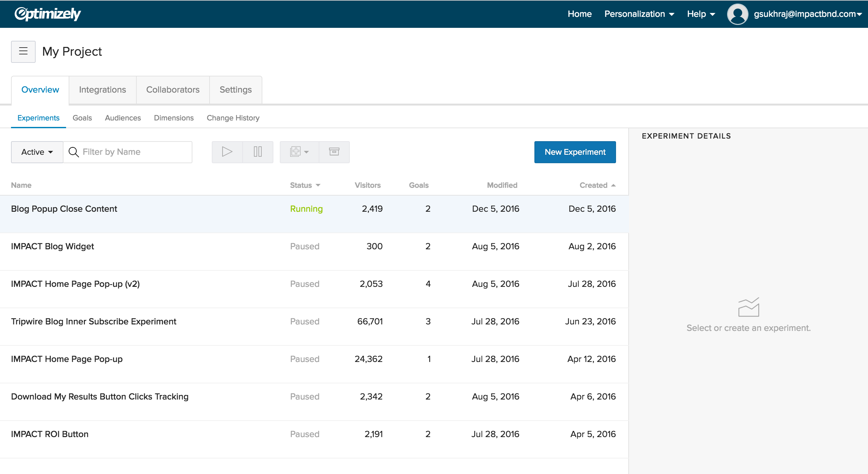
Task: Focus the Filter by Name field
Action: 128,152
